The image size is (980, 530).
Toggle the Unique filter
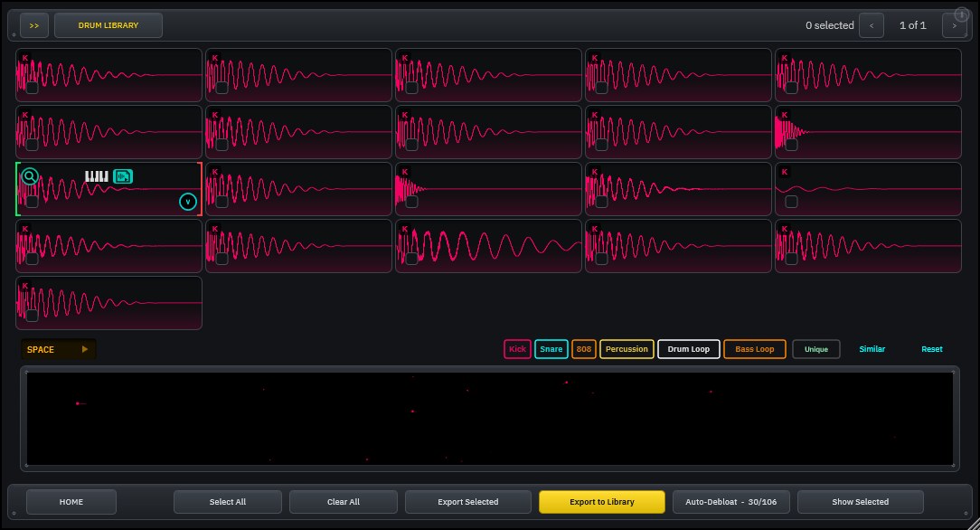coord(815,349)
